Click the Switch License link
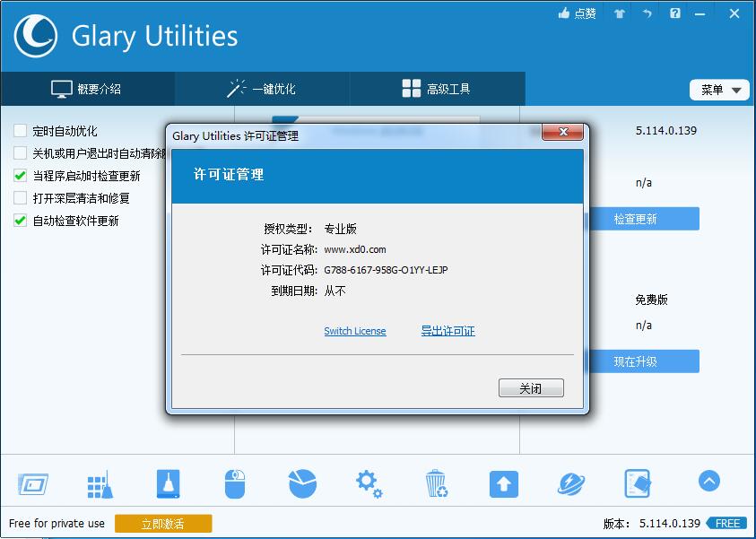Screen dimensions: 756x539 (x=355, y=331)
